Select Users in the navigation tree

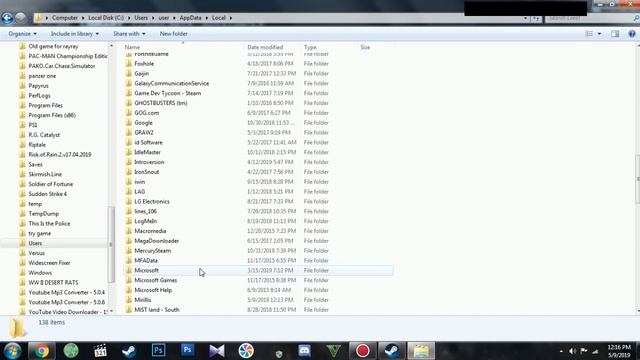pos(35,243)
